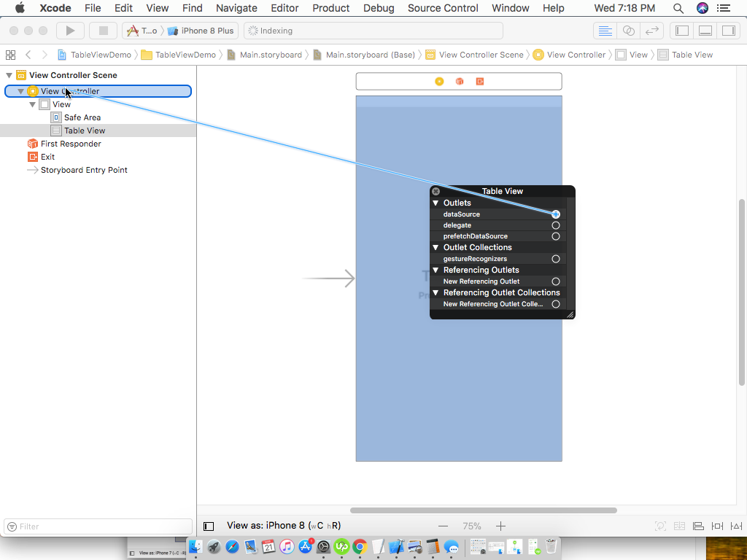Open the Navigate menu
The height and width of the screenshot is (560, 747).
coord(236,8)
